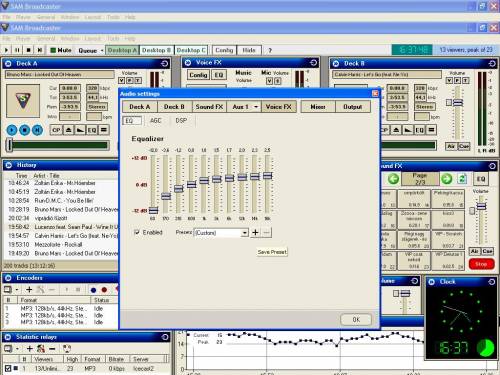The width and height of the screenshot is (500, 375).
Task: Go to the next Sound FX page with the green arrow
Action: (x=446, y=179)
